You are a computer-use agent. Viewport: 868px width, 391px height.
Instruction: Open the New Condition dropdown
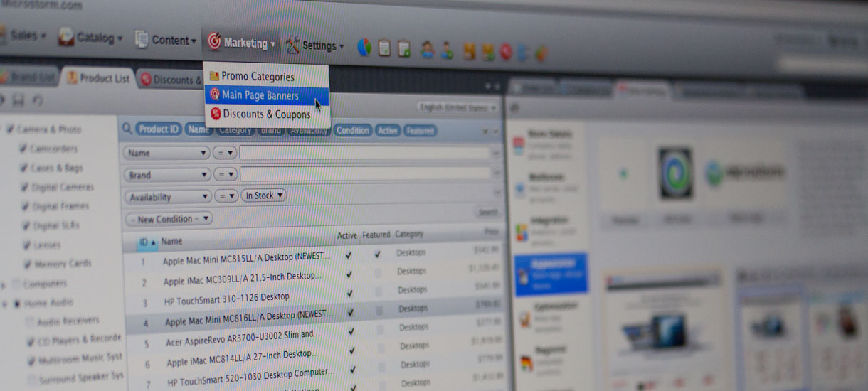[169, 219]
